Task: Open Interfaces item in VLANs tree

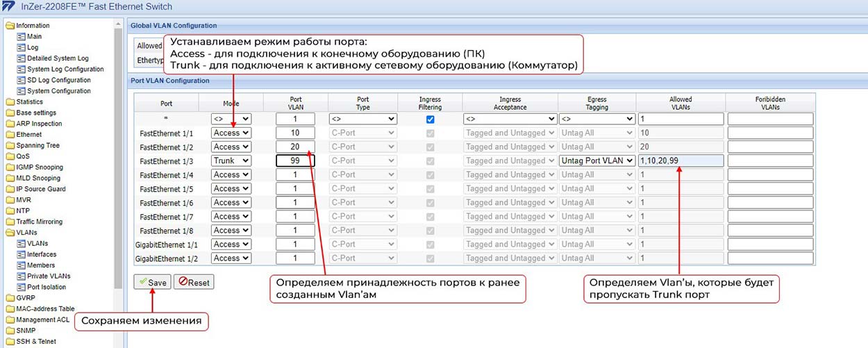Action: click(42, 254)
